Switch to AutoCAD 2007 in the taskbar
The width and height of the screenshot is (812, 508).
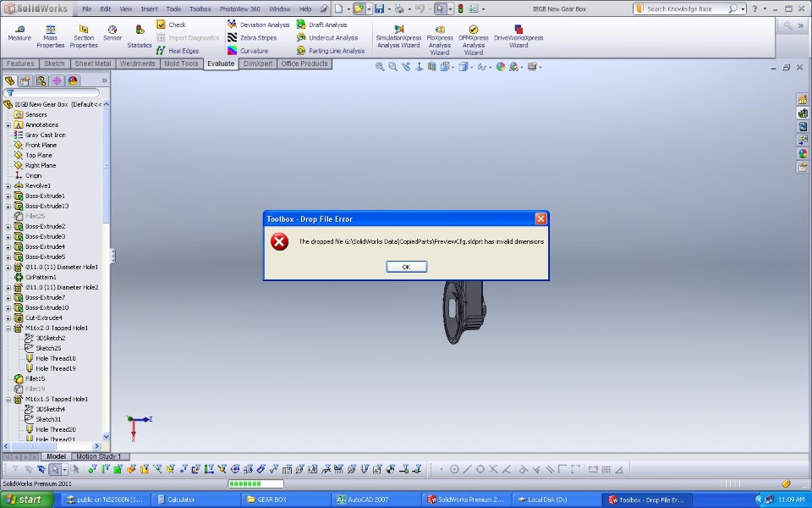(x=375, y=500)
